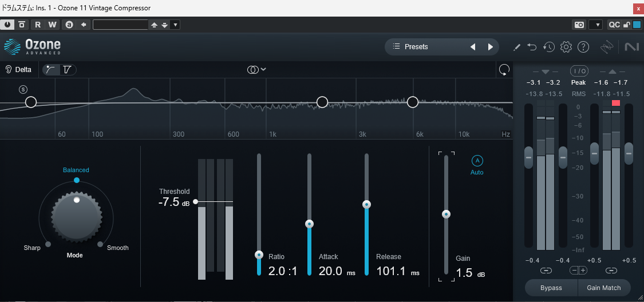Image resolution: width=644 pixels, height=302 pixels.
Task: Click the minus meter scale button
Action: [x=575, y=271]
